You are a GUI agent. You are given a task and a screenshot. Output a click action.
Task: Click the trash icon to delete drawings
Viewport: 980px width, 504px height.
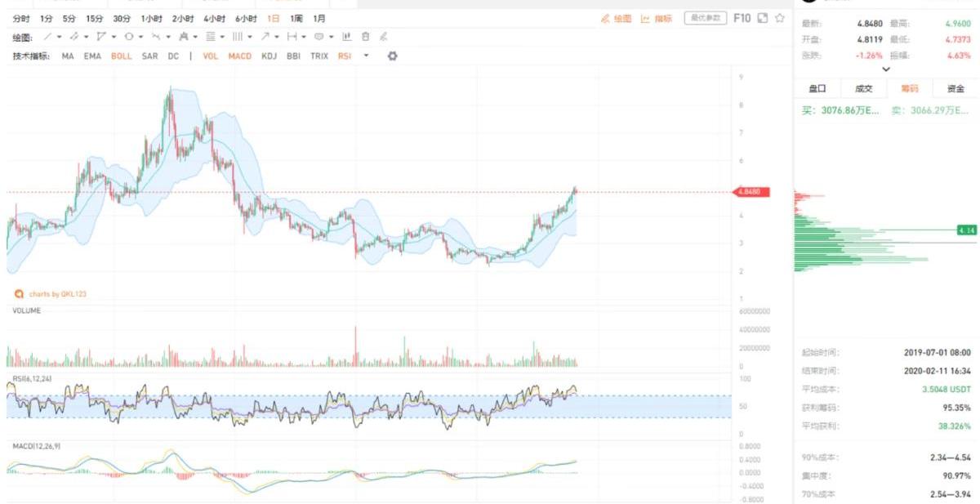(365, 37)
